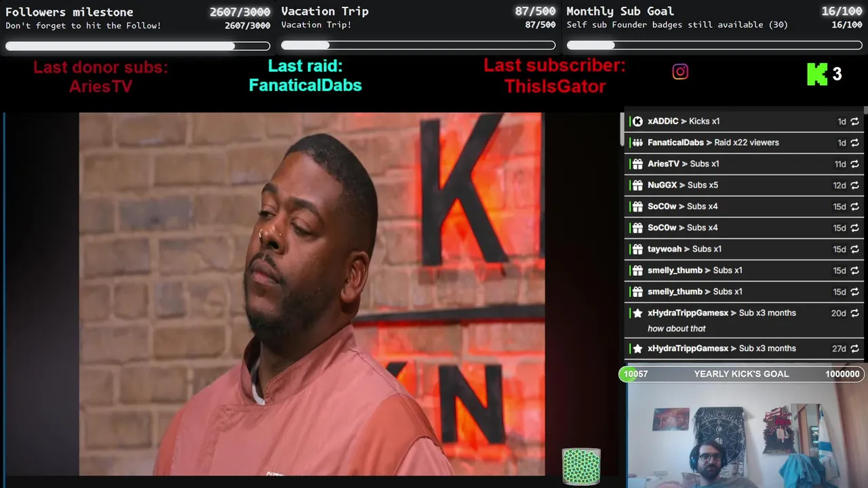
Task: Replay the taywoah Subs x1 alert
Action: click(x=854, y=249)
